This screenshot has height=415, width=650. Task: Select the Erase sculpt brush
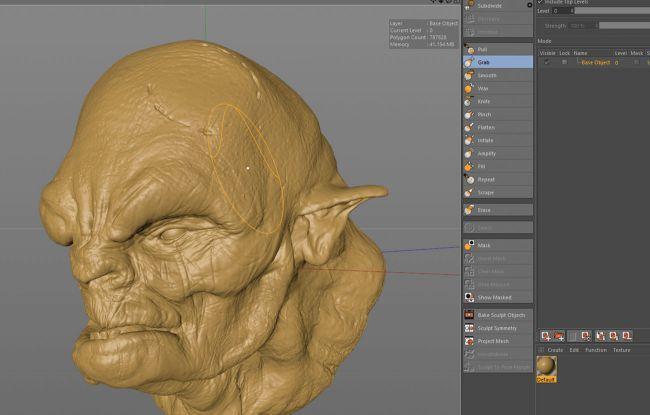[x=497, y=210]
